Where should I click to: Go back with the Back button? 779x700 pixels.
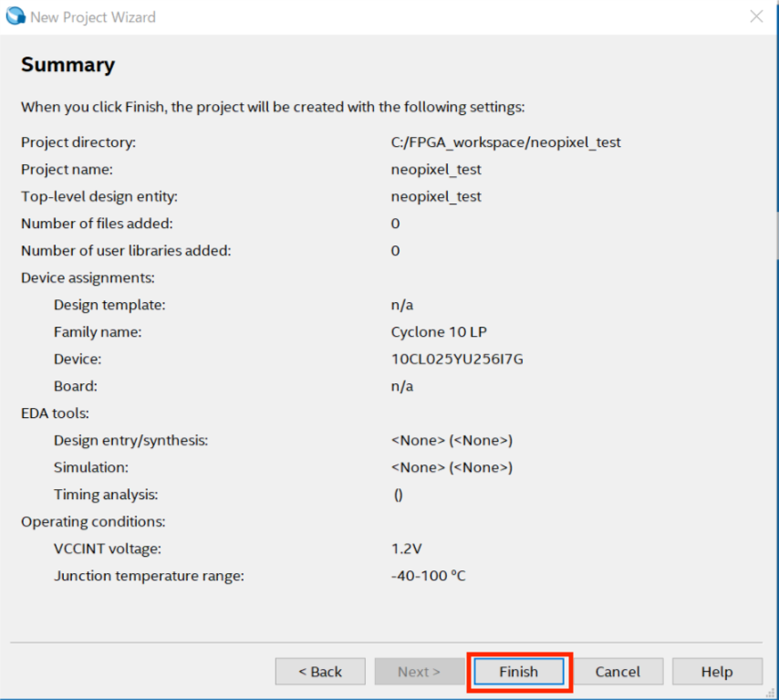pos(320,672)
